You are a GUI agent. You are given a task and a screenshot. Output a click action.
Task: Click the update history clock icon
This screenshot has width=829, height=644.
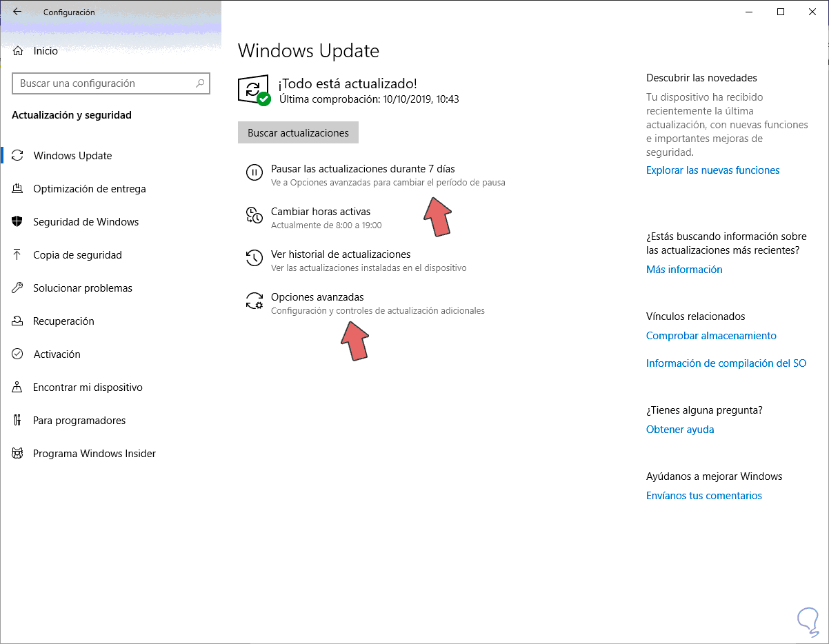[x=254, y=258]
